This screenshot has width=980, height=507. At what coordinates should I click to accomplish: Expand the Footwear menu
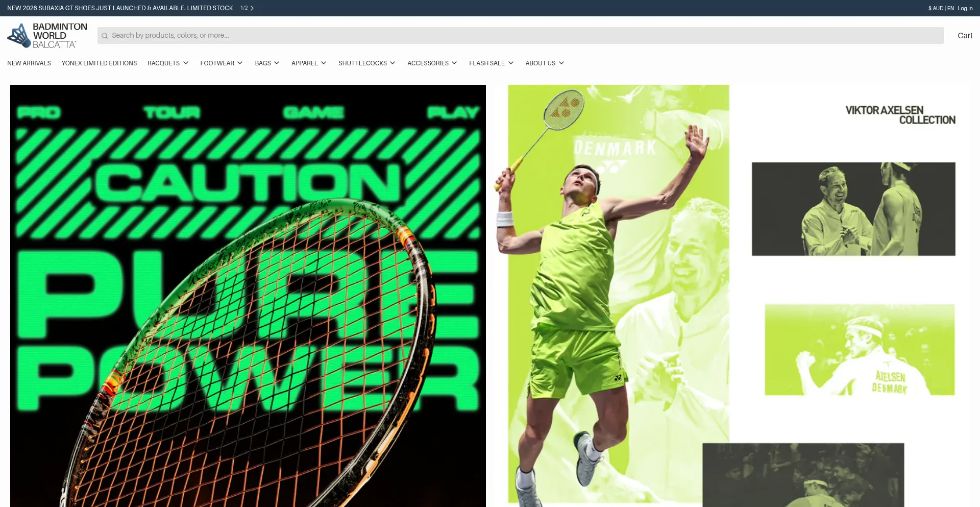(x=222, y=63)
